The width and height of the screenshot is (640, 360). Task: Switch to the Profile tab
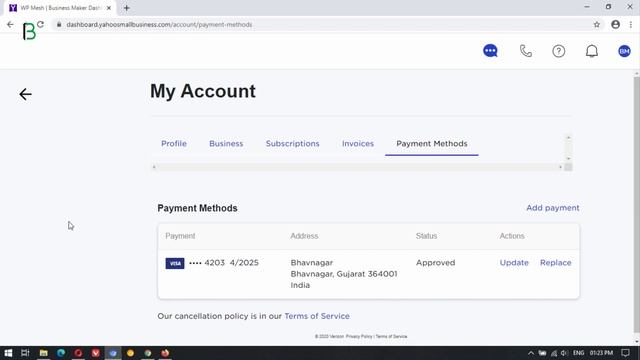point(174,144)
